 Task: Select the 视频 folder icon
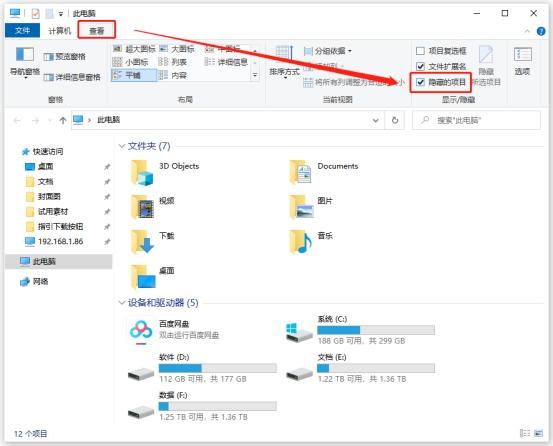coord(142,207)
